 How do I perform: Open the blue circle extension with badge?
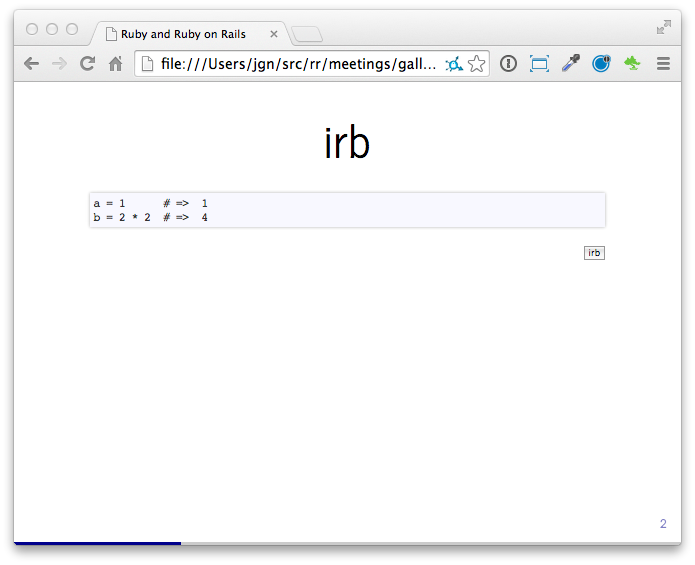tap(601, 63)
